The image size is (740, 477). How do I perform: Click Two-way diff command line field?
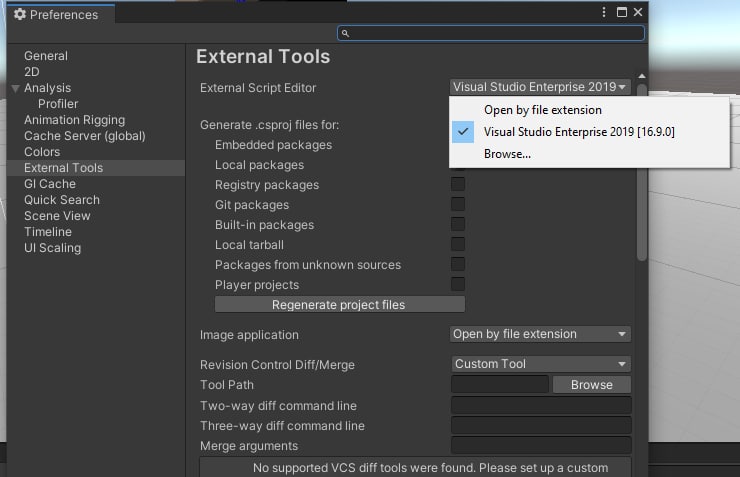[x=541, y=405]
